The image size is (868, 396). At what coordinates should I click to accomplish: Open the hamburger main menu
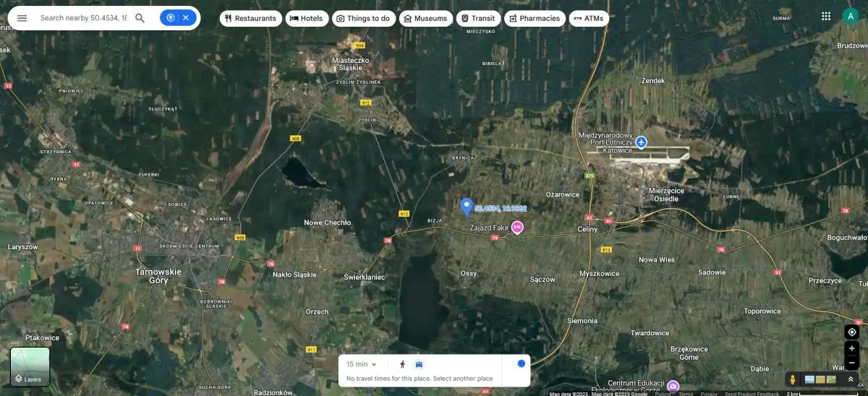pos(22,18)
